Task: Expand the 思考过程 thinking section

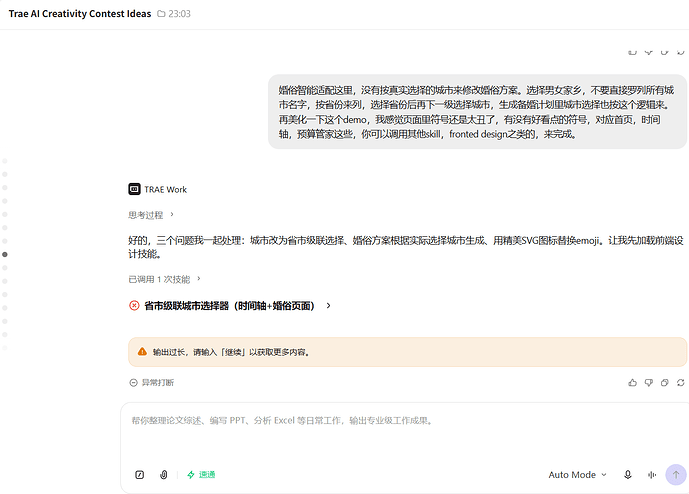Action: point(151,215)
